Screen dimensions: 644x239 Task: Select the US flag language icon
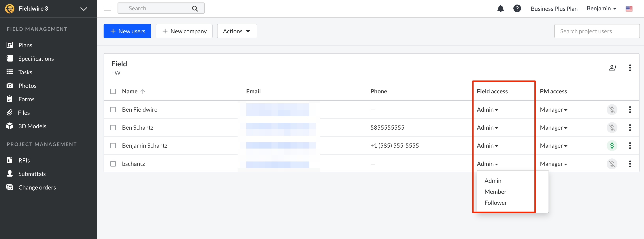click(629, 9)
